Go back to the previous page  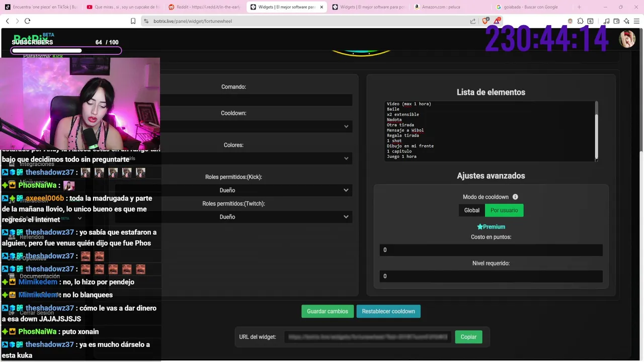pos(7,21)
